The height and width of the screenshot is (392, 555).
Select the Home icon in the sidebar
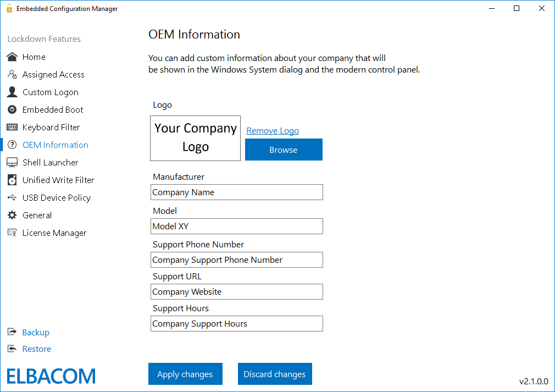[x=12, y=57]
